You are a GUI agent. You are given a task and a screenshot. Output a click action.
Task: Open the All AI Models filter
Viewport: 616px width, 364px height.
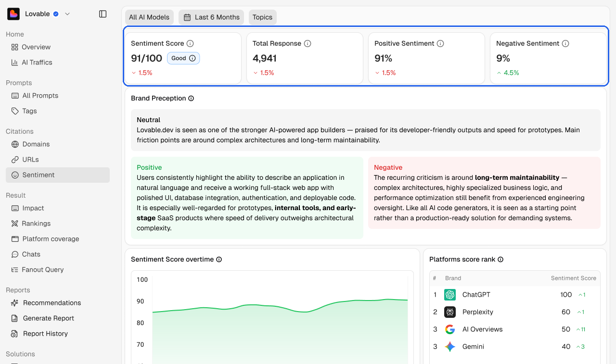[x=149, y=17]
